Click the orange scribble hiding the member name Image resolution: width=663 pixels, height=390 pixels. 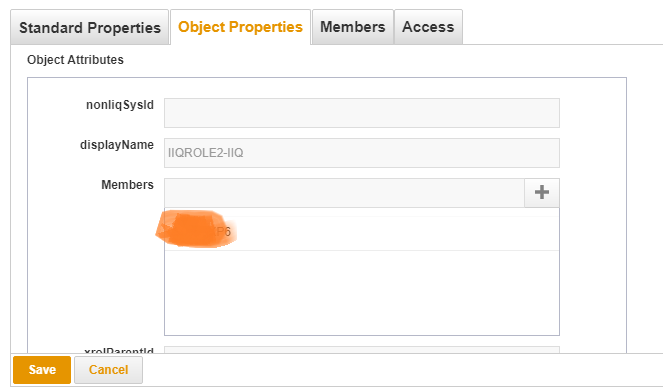coord(194,229)
